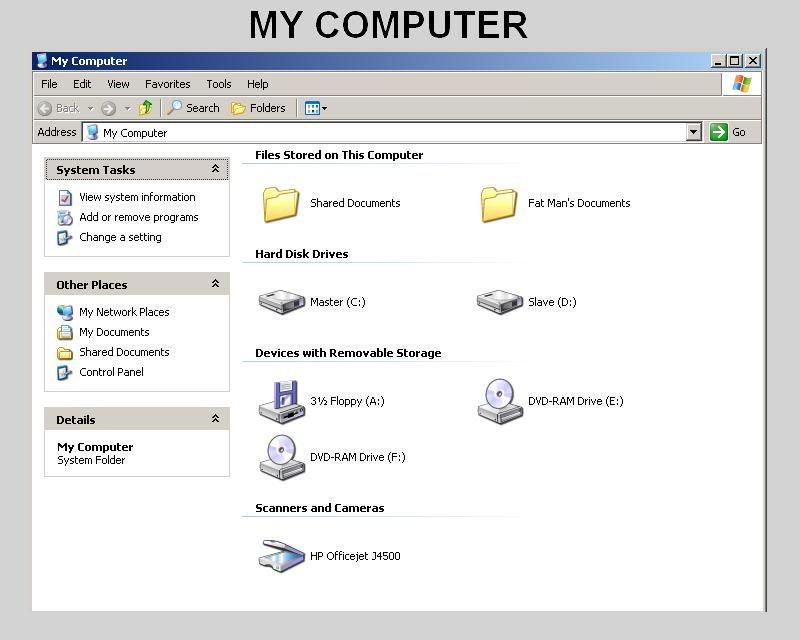This screenshot has height=640, width=800.
Task: Collapse the Details panel
Action: click(215, 420)
